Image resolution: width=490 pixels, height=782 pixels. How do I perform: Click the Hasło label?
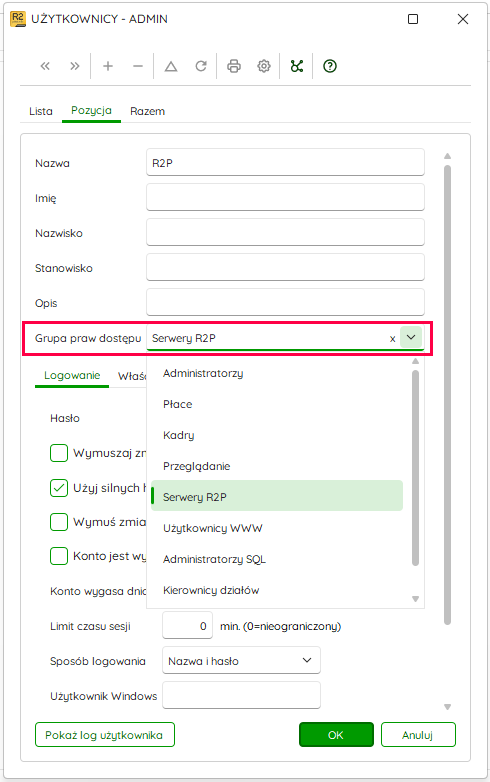click(65, 418)
